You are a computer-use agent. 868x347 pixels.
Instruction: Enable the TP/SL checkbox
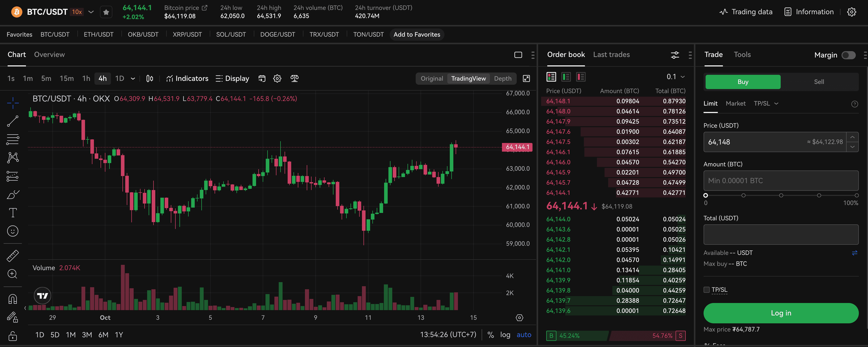[707, 290]
